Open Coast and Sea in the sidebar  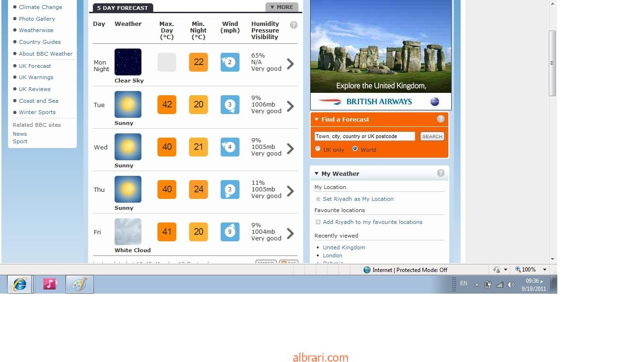point(39,101)
